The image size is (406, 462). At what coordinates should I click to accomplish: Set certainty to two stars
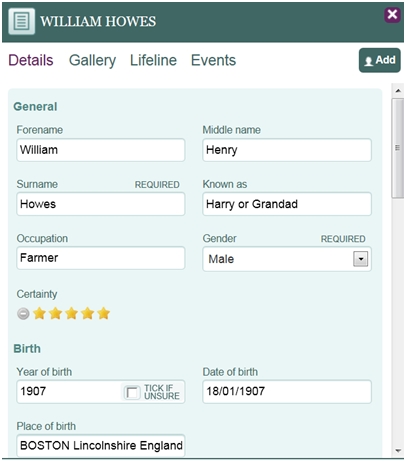(x=56, y=313)
